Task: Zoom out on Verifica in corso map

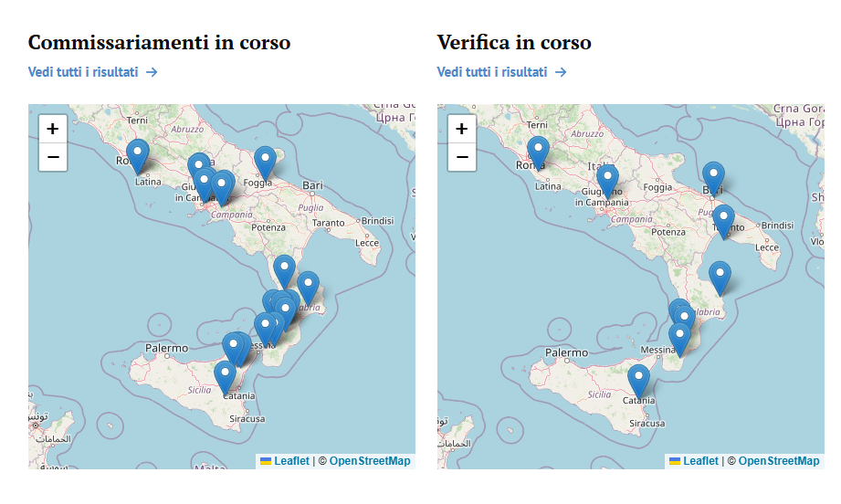Action: [462, 157]
